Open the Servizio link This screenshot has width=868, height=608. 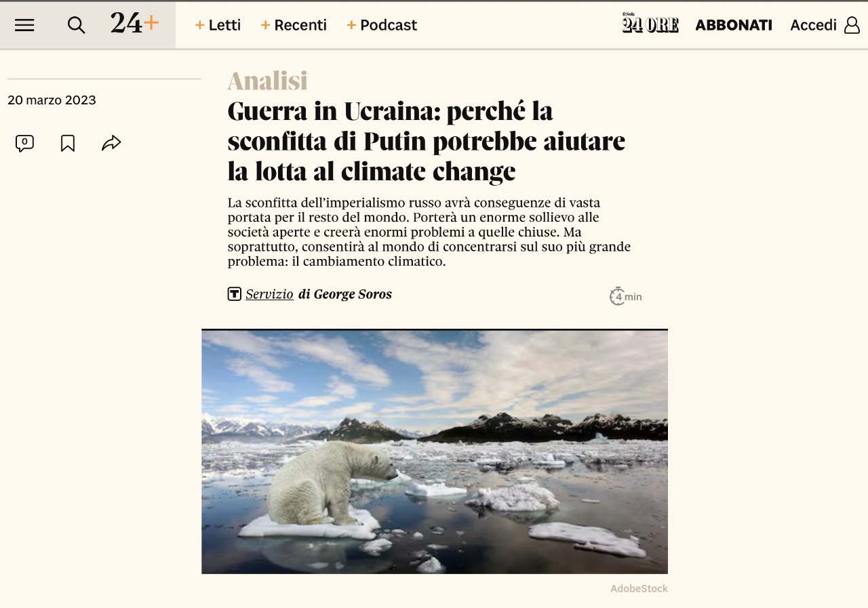(x=269, y=294)
